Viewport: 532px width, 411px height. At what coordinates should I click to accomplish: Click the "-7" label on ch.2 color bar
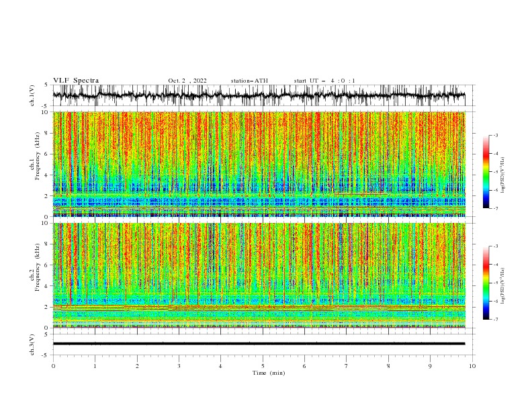point(496,320)
